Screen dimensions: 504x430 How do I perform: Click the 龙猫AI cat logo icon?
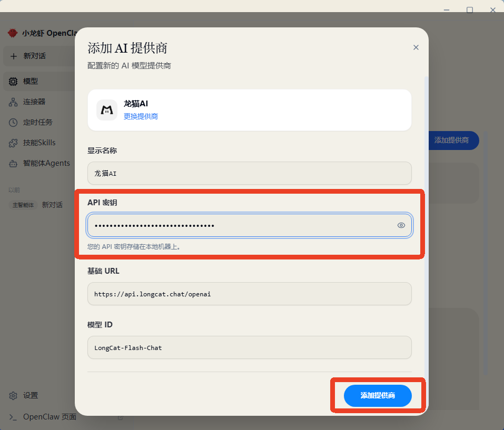pyautogui.click(x=107, y=110)
